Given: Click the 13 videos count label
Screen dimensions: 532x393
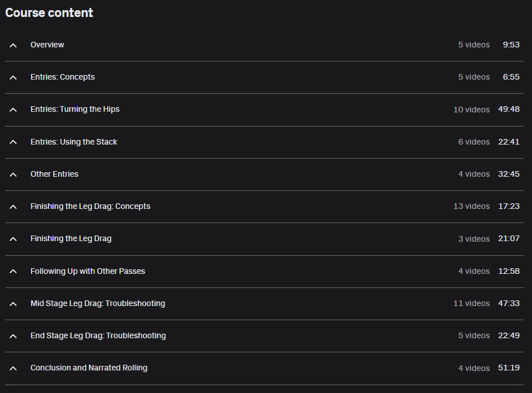Looking at the screenshot, I should [x=472, y=206].
